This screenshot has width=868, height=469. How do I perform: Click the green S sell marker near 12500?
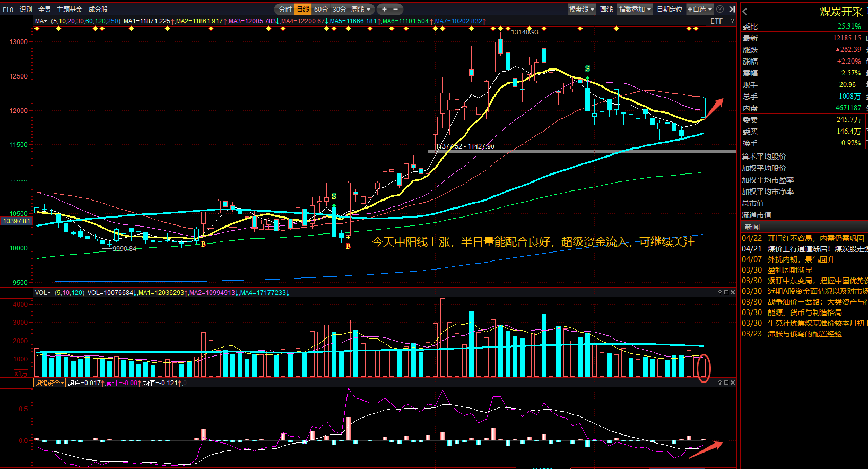587,69
